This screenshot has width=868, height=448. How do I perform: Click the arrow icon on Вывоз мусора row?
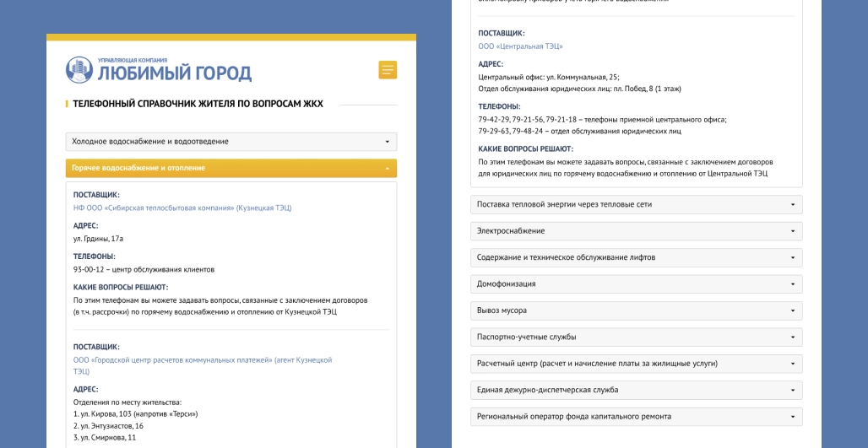(x=792, y=310)
